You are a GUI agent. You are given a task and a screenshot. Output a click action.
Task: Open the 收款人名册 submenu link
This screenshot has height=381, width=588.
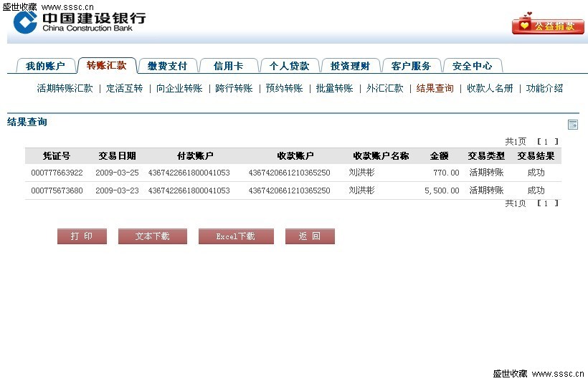490,89
